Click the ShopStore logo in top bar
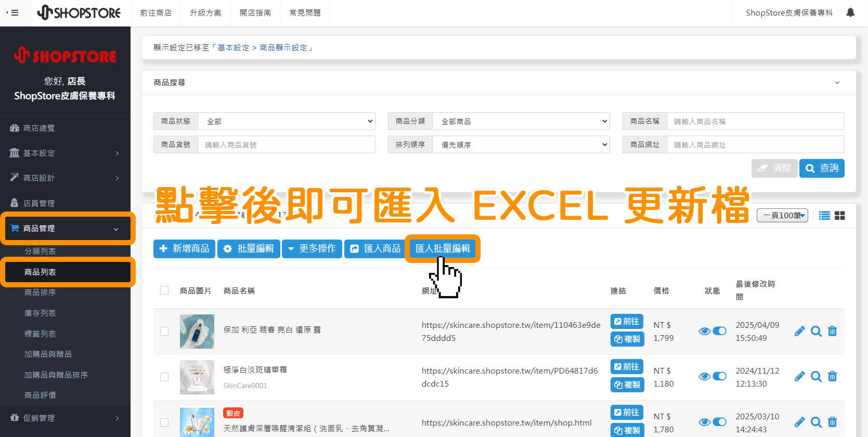Viewport: 868px width, 437px height. point(79,12)
